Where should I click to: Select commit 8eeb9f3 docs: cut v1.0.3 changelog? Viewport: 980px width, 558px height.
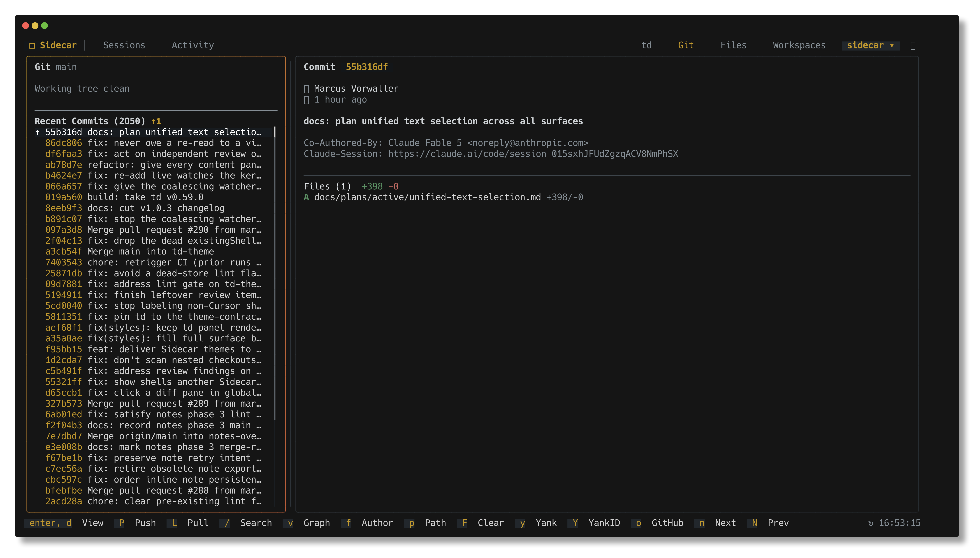click(153, 208)
